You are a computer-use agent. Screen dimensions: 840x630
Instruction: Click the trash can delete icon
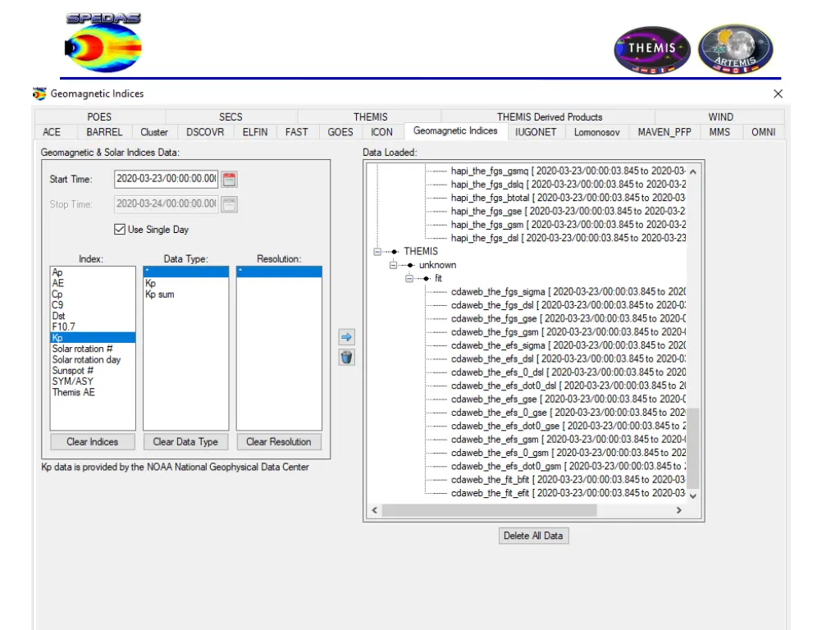[347, 357]
